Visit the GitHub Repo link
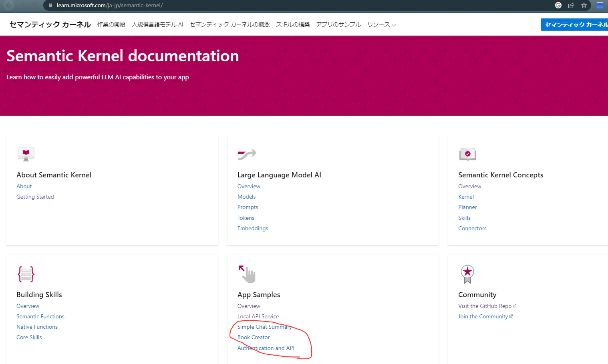608x364 pixels. point(487,306)
